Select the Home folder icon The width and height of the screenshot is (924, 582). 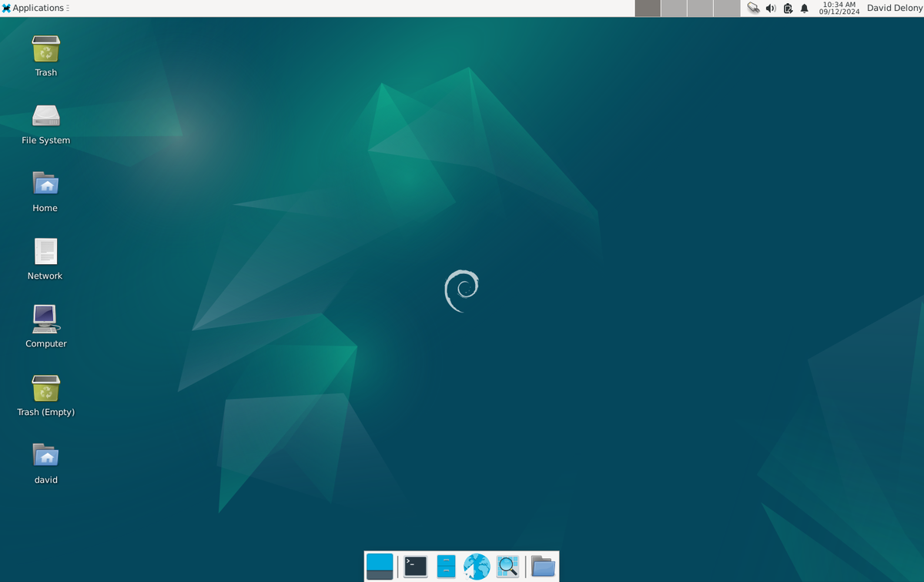point(45,191)
